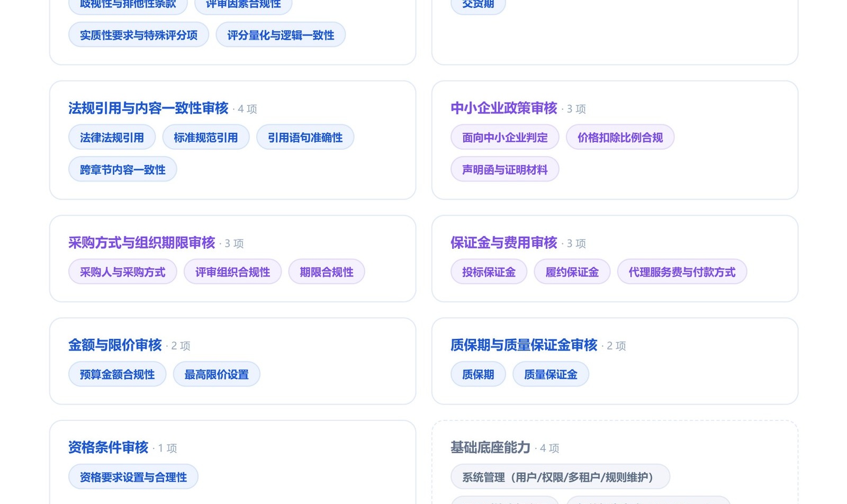Select the 评分量化与逻辑一致性 tag

(281, 35)
